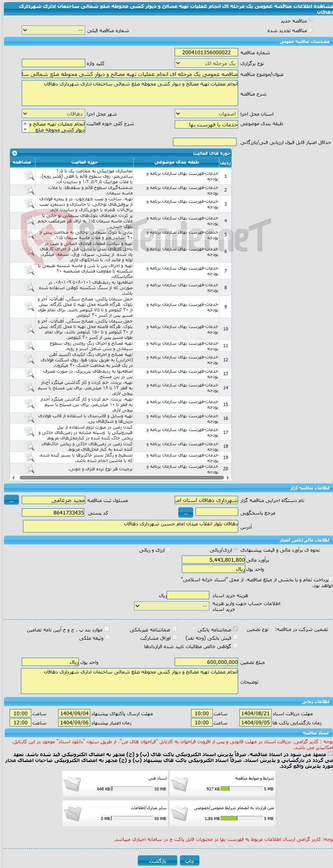Click the هزینه خرید اسناد field

click(188, 595)
